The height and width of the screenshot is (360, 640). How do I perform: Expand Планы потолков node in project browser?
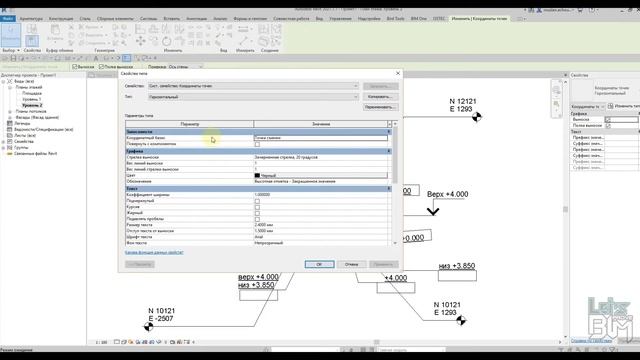[x=10, y=111]
